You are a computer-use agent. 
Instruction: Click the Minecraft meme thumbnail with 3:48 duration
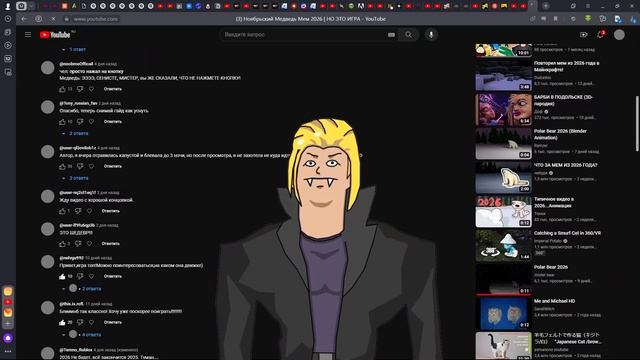tap(504, 76)
